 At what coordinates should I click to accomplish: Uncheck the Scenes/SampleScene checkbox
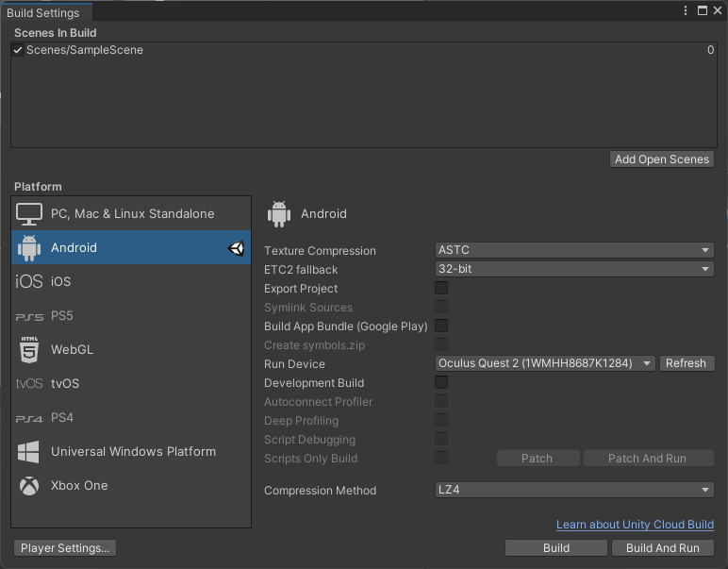pyautogui.click(x=18, y=50)
